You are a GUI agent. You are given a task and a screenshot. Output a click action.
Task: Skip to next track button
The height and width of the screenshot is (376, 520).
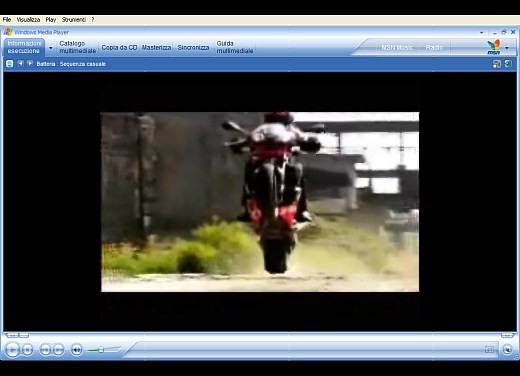point(59,350)
